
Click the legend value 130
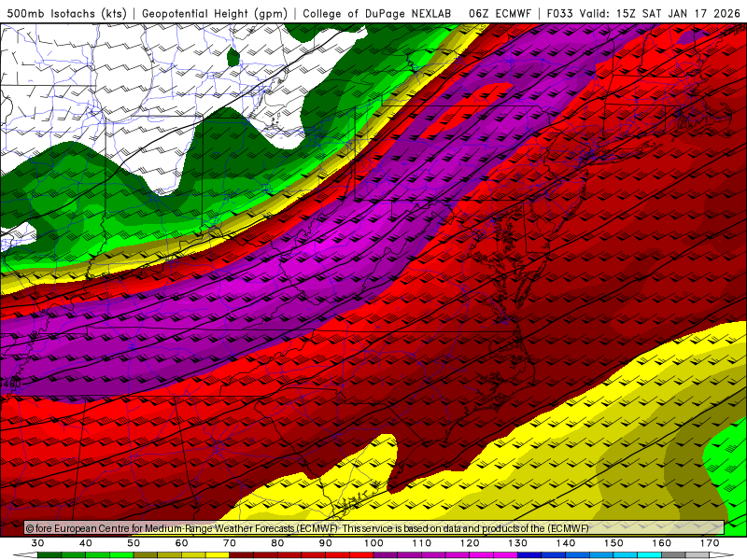[518, 543]
